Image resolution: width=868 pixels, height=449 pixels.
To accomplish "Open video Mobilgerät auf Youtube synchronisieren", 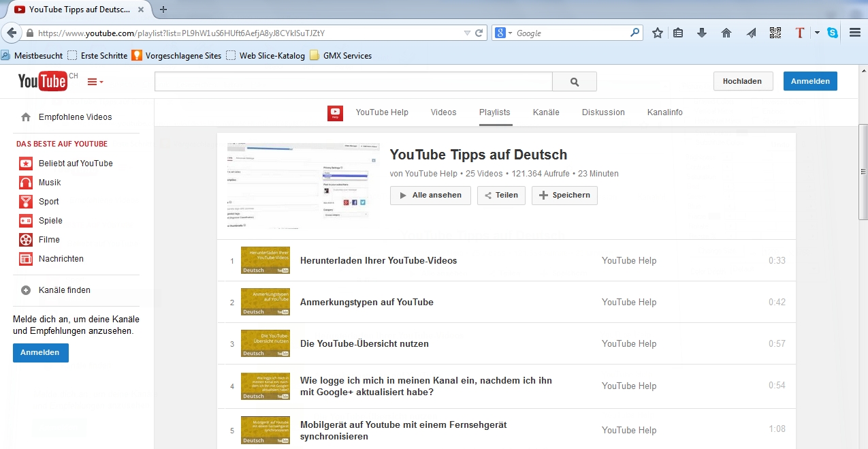I will pyautogui.click(x=404, y=431).
